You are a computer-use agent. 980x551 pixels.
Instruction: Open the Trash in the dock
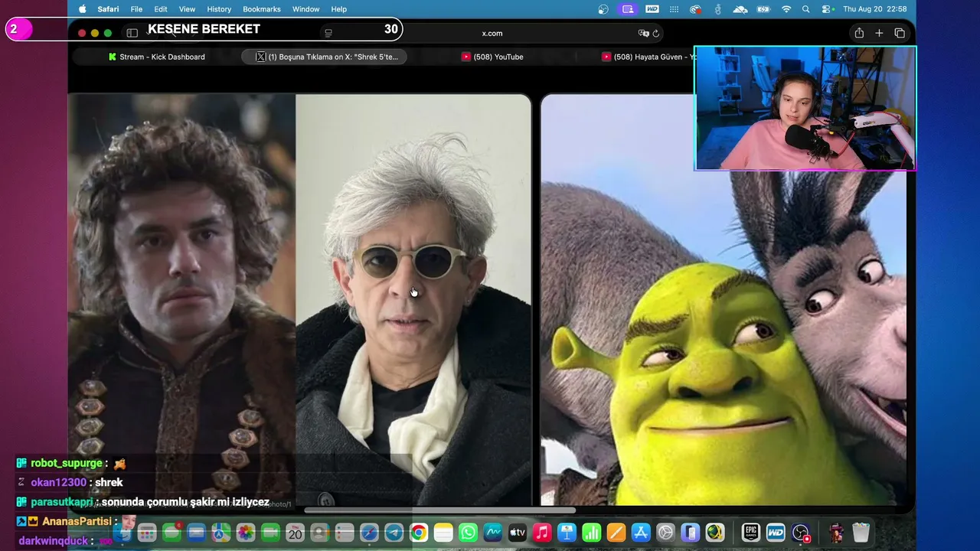coord(861,533)
